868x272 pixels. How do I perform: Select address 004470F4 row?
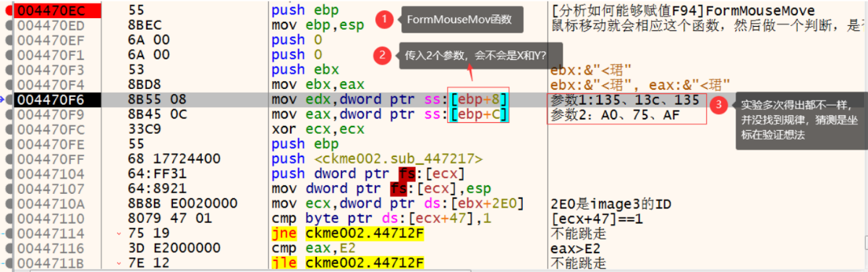pos(51,85)
